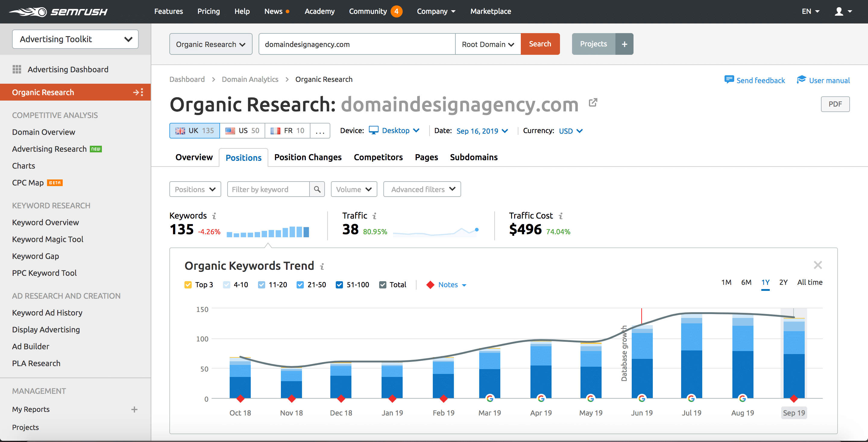
Task: Open the Advanced filters dropdown
Action: (x=422, y=189)
